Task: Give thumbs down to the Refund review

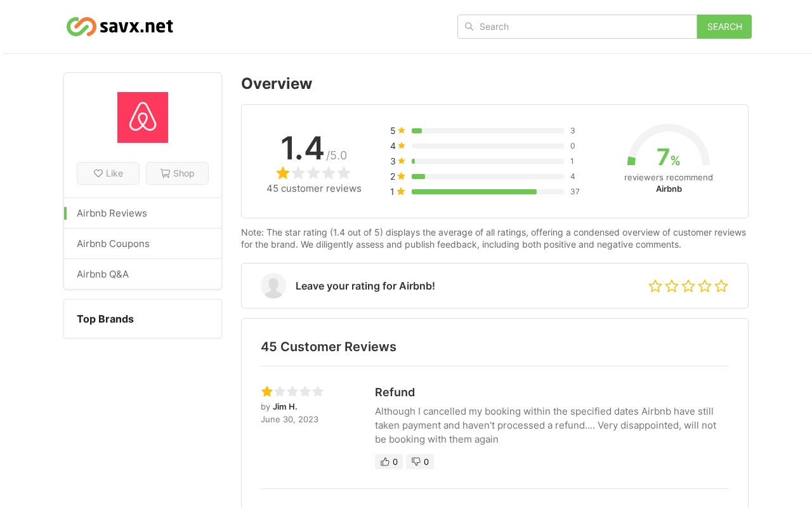Action: [420, 462]
